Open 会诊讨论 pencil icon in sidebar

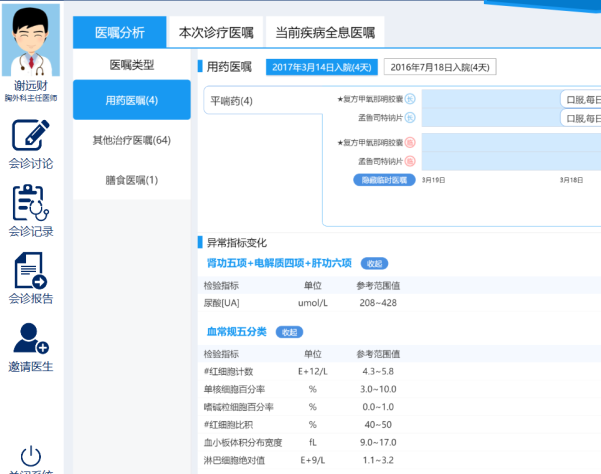coord(30,134)
